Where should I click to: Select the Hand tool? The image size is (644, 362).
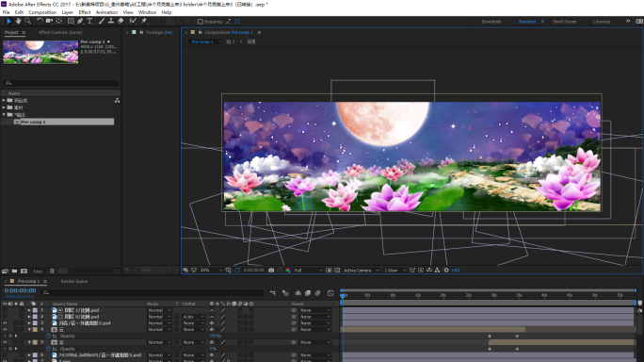[19, 21]
